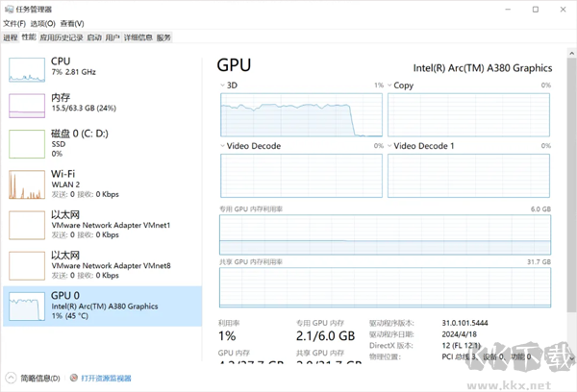Click the Resource Monitor icon at bottom
The image size is (577, 392).
[x=73, y=379]
